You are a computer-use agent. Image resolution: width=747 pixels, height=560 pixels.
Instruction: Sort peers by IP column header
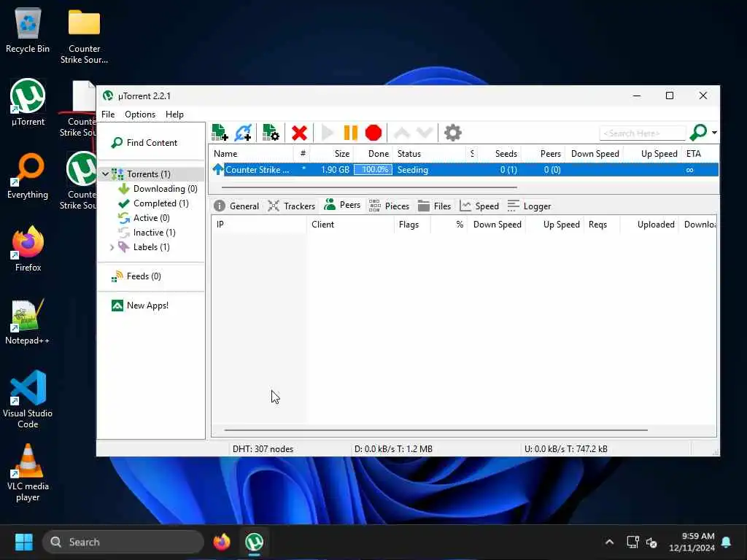coord(220,225)
